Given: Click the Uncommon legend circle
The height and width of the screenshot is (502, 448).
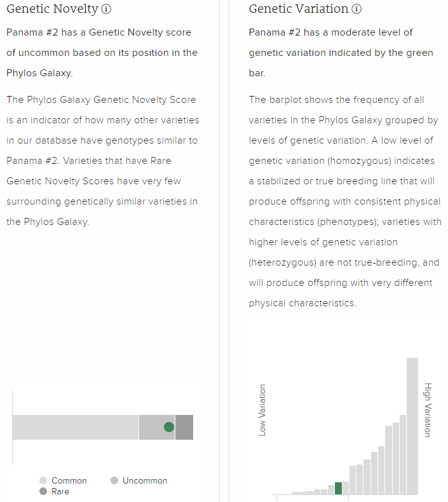Looking at the screenshot, I should click(114, 481).
